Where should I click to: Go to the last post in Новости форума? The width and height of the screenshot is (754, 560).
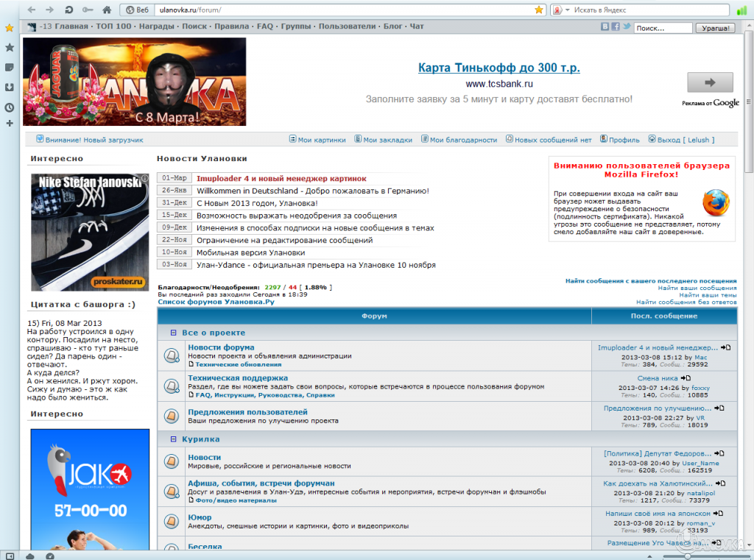coord(726,347)
